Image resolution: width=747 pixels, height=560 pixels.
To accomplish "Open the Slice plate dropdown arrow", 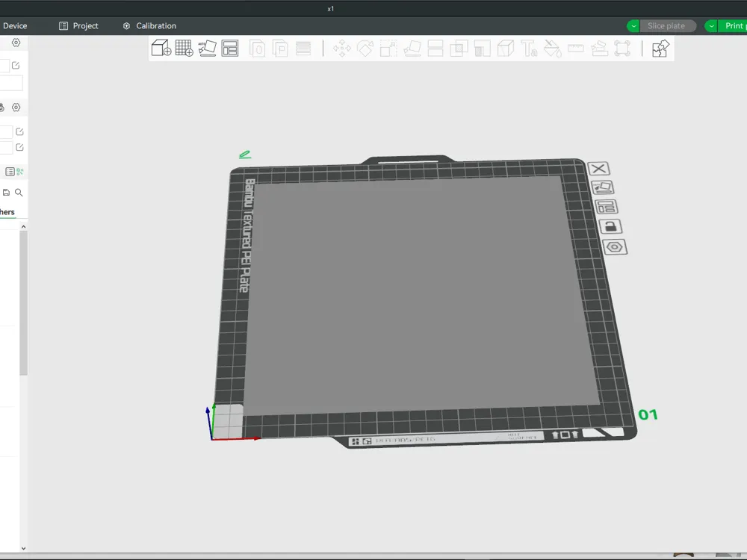I will [632, 25].
